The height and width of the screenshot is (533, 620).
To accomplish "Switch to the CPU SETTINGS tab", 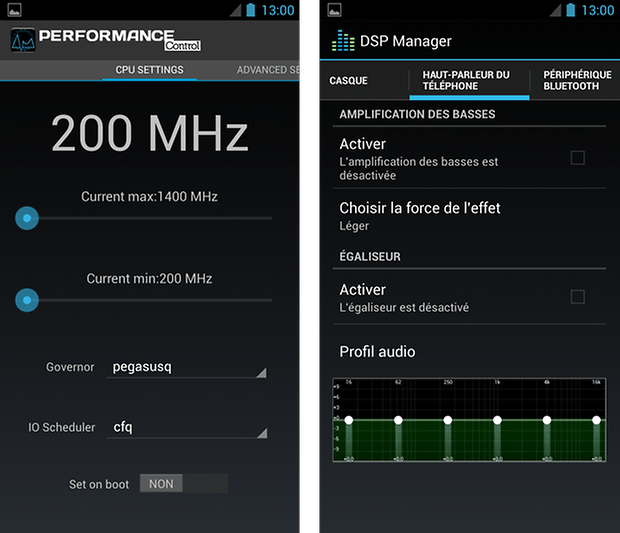I will point(149,70).
